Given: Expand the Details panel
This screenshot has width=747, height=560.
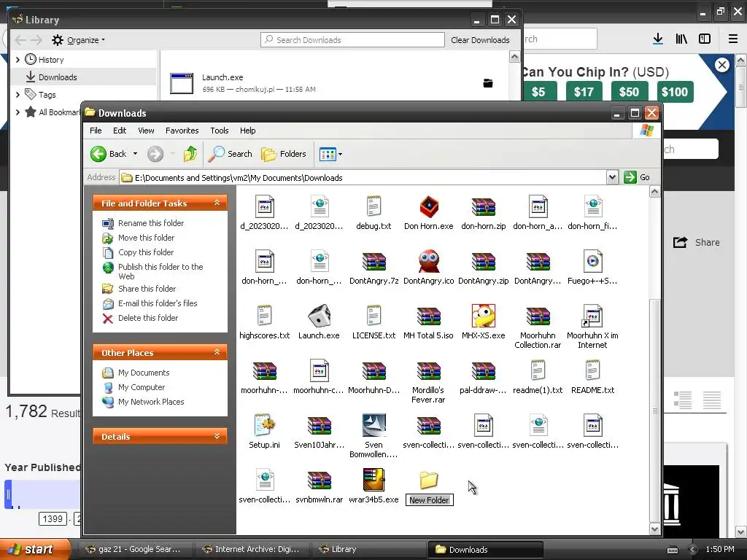Looking at the screenshot, I should [x=217, y=436].
